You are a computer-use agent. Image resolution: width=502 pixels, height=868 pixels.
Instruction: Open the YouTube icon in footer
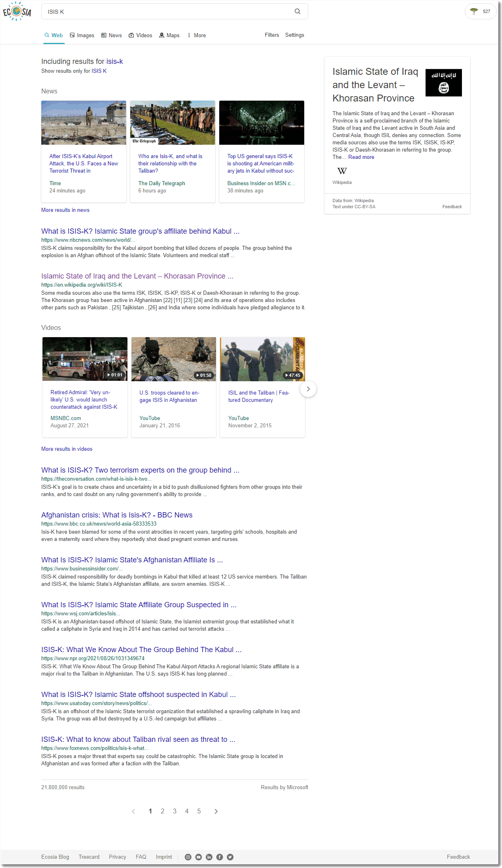point(199,857)
